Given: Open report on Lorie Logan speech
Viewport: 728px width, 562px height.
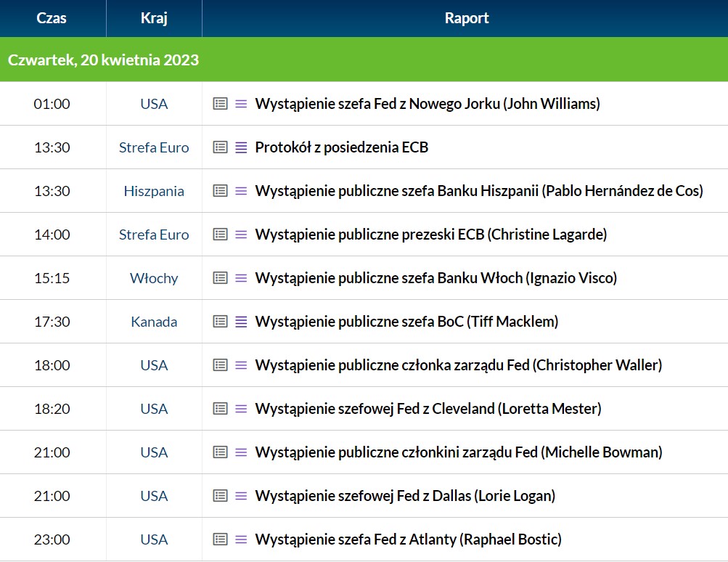Looking at the screenshot, I should (x=405, y=496).
